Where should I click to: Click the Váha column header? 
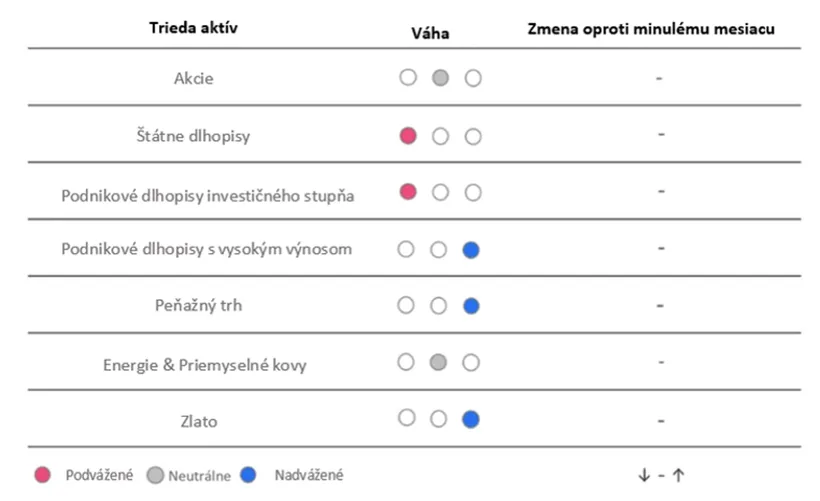point(430,33)
